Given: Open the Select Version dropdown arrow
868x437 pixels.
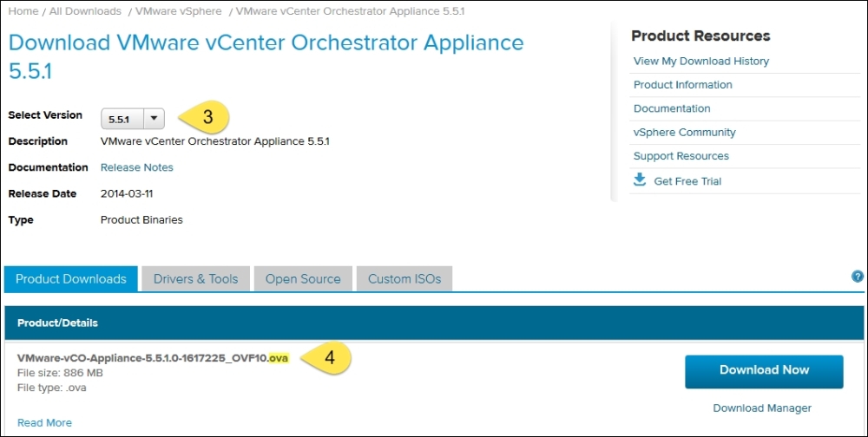Looking at the screenshot, I should (x=154, y=119).
